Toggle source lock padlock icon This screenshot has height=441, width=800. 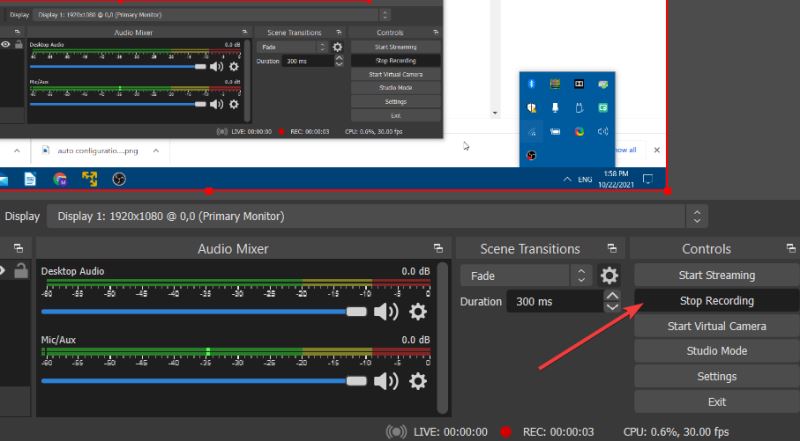click(20, 272)
